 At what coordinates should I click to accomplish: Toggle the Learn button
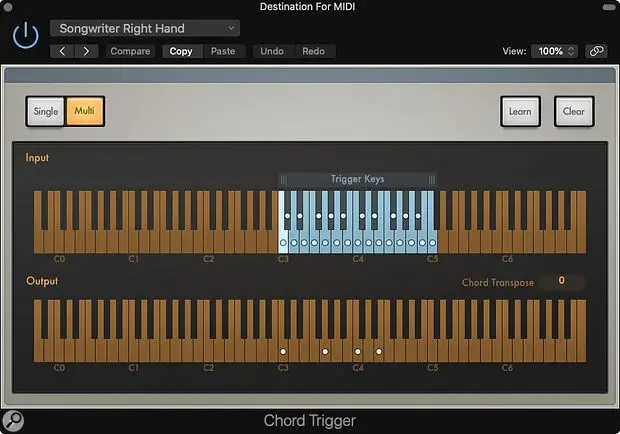click(520, 112)
